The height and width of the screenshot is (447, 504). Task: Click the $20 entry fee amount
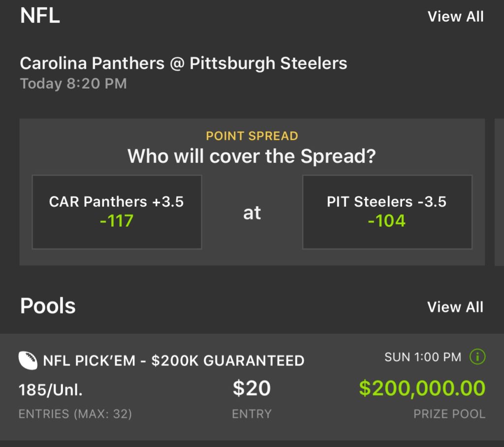[252, 388]
